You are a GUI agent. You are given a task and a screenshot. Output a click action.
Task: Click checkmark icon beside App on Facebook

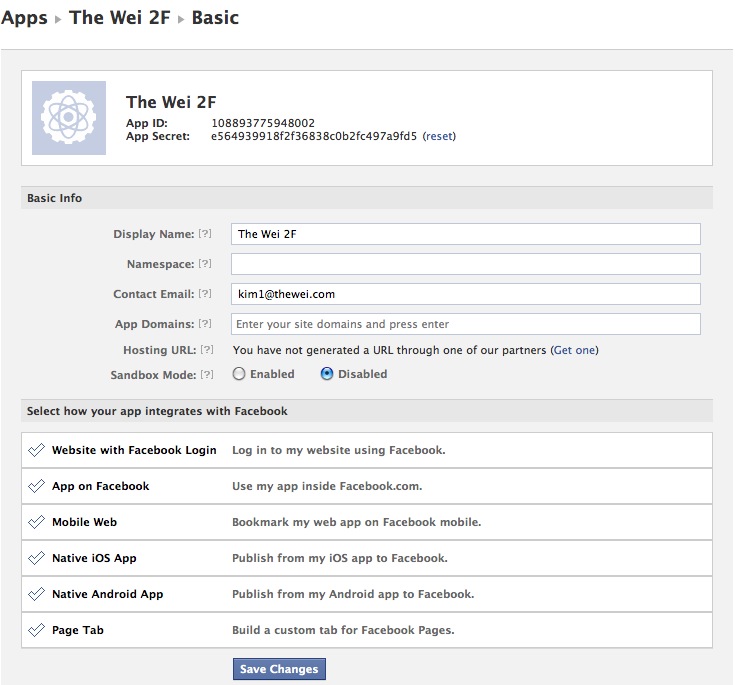pyautogui.click(x=36, y=486)
